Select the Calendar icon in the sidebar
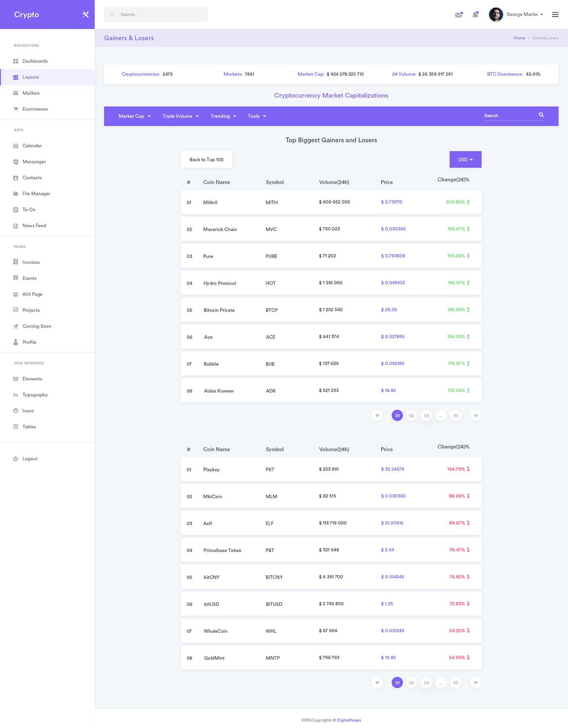The width and height of the screenshot is (568, 728). tap(16, 146)
